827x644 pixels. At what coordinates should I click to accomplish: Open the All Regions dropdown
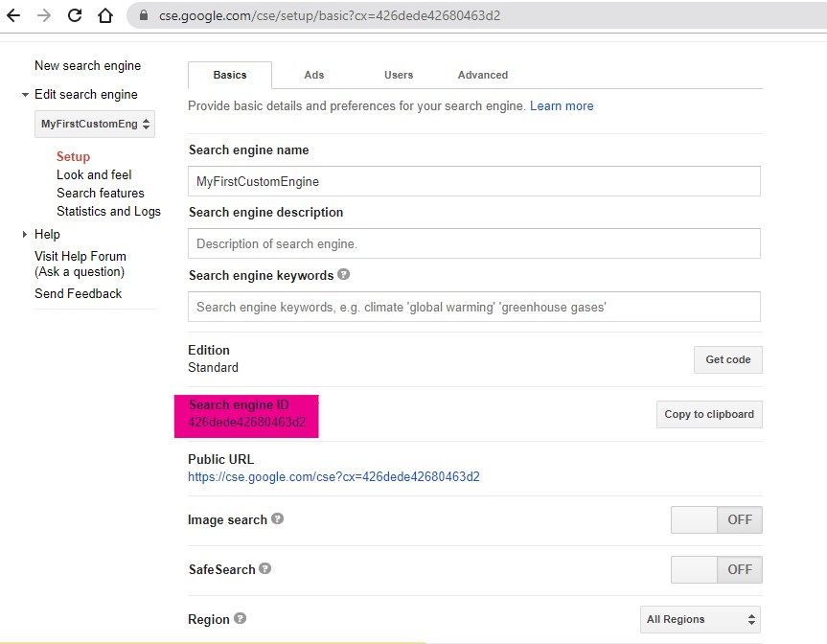[701, 619]
